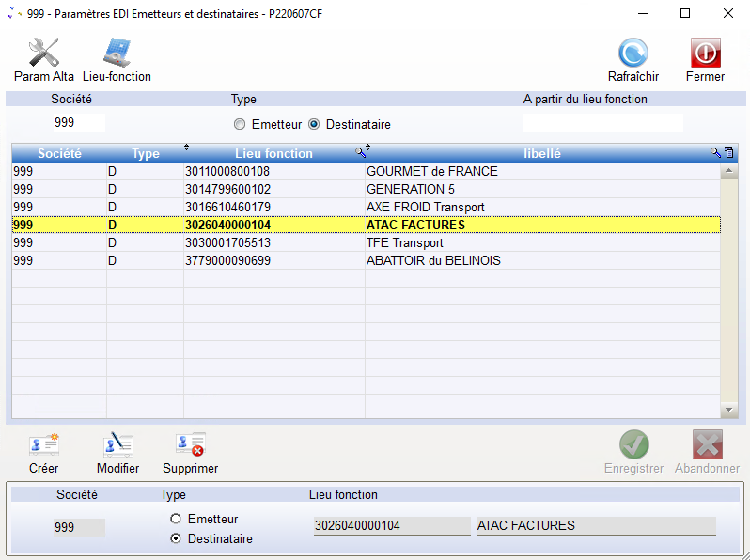Click the table options icon in libellé header
The image size is (750, 560).
pyautogui.click(x=728, y=153)
